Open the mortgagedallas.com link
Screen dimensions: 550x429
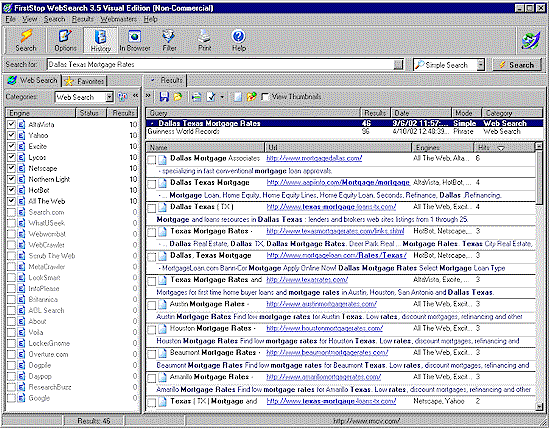point(314,158)
